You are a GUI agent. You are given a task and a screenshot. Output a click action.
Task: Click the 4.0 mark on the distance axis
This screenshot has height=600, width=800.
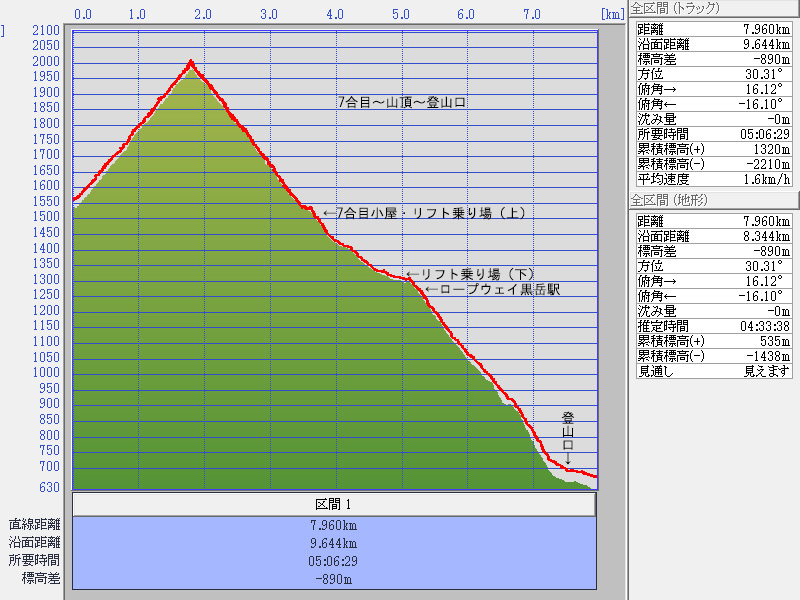coord(334,15)
